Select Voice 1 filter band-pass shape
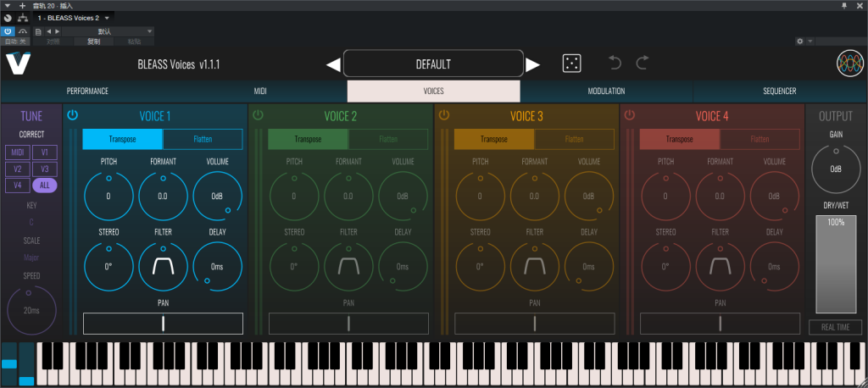 tap(164, 267)
